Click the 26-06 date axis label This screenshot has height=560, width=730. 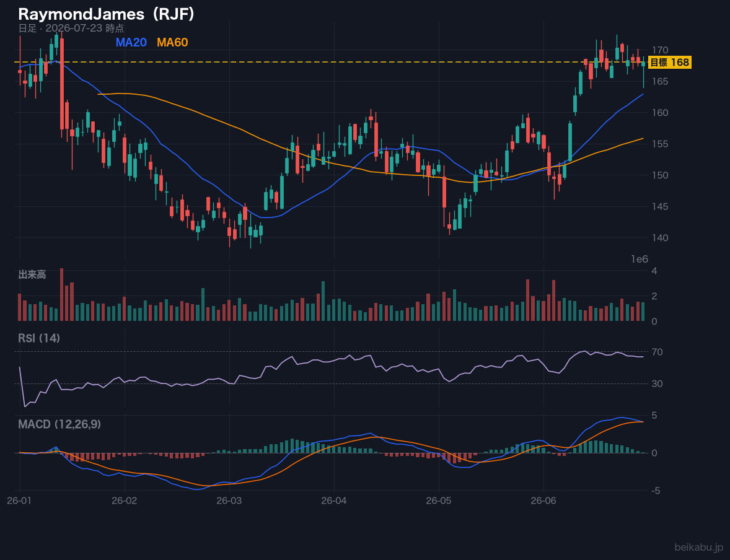click(x=543, y=501)
